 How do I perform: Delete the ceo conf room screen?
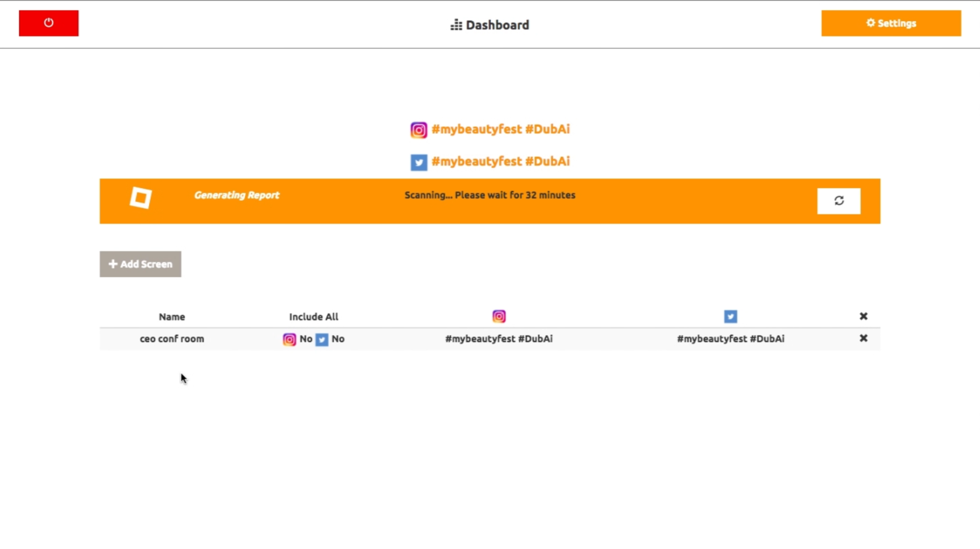point(863,338)
